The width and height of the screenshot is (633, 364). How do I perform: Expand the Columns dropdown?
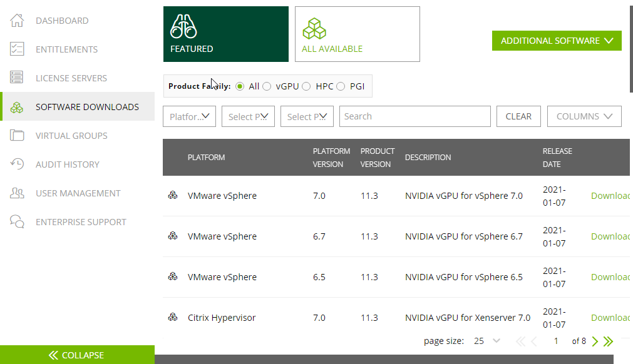point(584,116)
